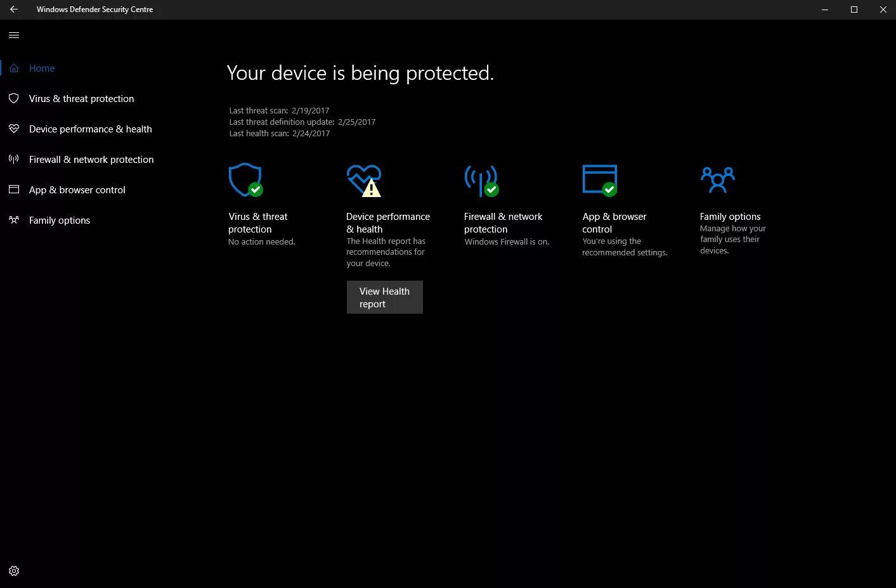Image resolution: width=896 pixels, height=588 pixels.
Task: Open Family options sidebar item
Action: tap(59, 220)
